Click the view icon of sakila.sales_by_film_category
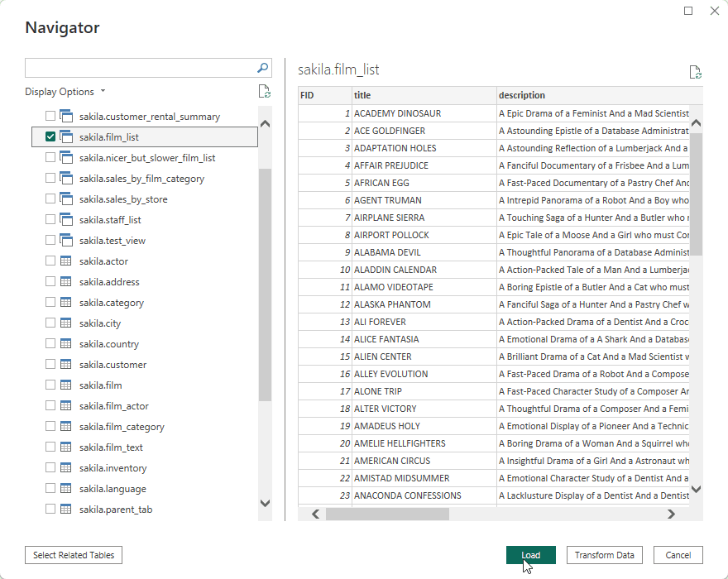Viewport: 728px width, 579px height. pos(66,178)
